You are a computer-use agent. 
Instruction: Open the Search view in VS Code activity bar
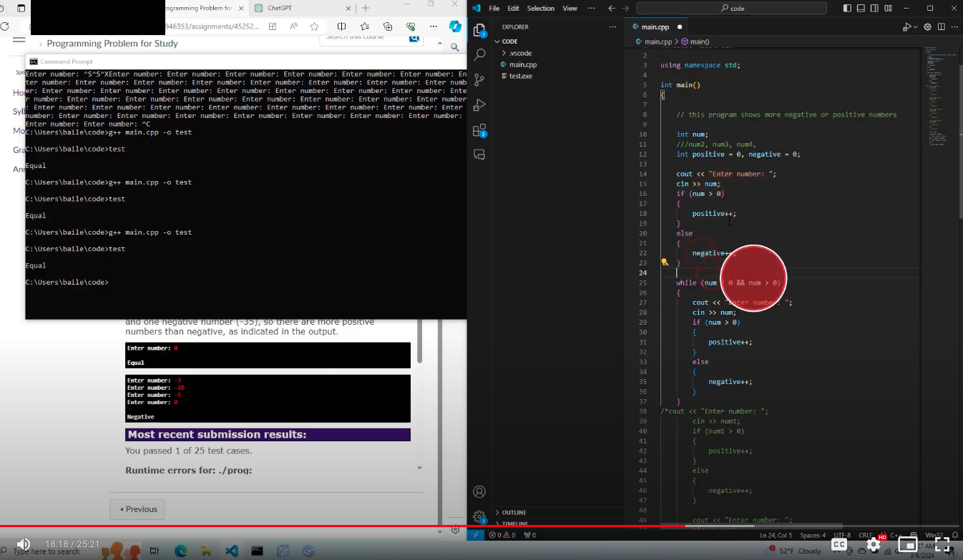[x=479, y=54]
